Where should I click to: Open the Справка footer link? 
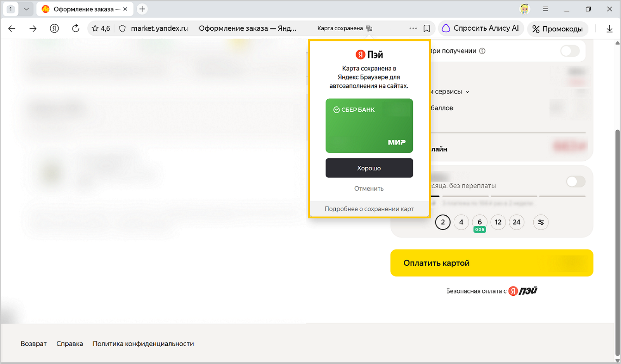70,344
